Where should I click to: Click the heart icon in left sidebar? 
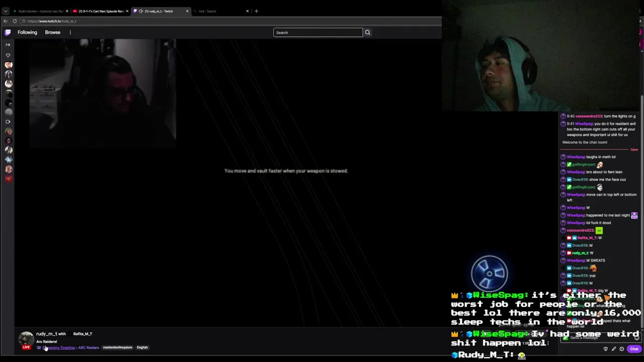8,55
